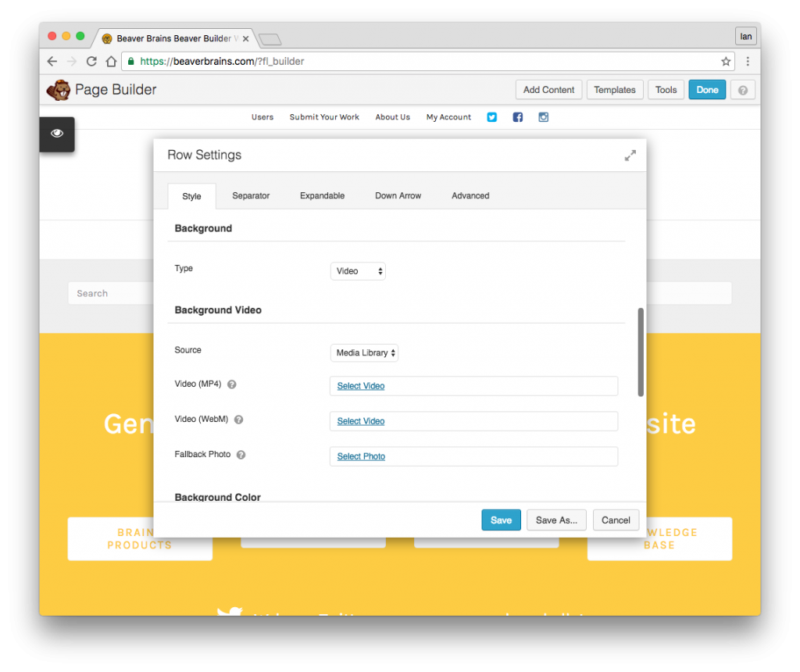Click the Row Settings vertical scrollbar
The image size is (800, 672).
pos(641,352)
